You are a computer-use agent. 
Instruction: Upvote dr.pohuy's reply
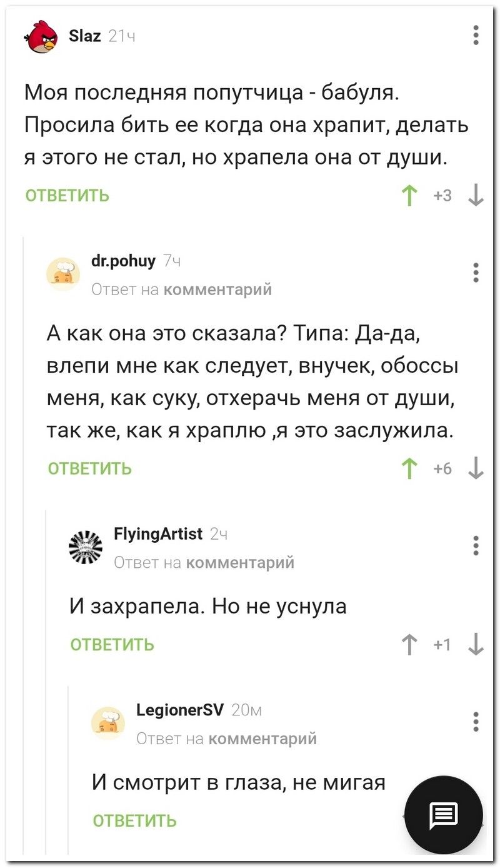pyautogui.click(x=411, y=469)
